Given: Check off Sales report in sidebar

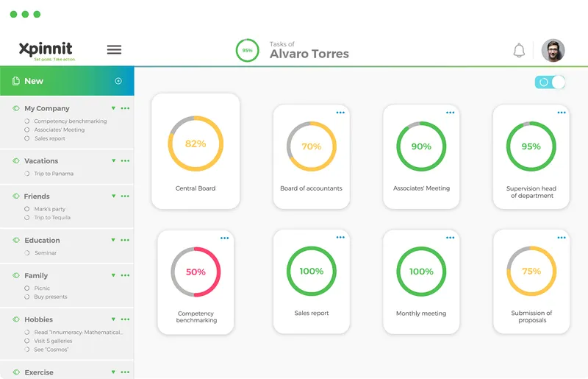Looking at the screenshot, I should [26, 138].
